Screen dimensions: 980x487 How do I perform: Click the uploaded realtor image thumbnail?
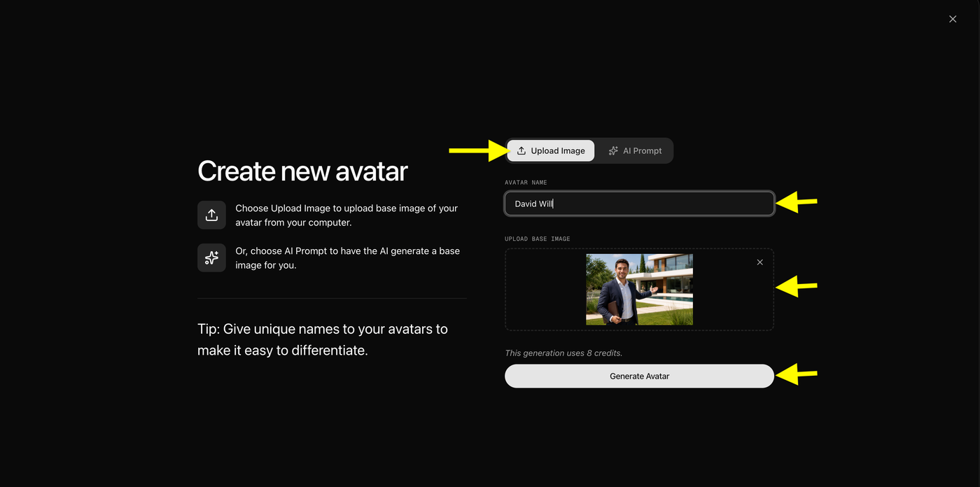tap(639, 289)
